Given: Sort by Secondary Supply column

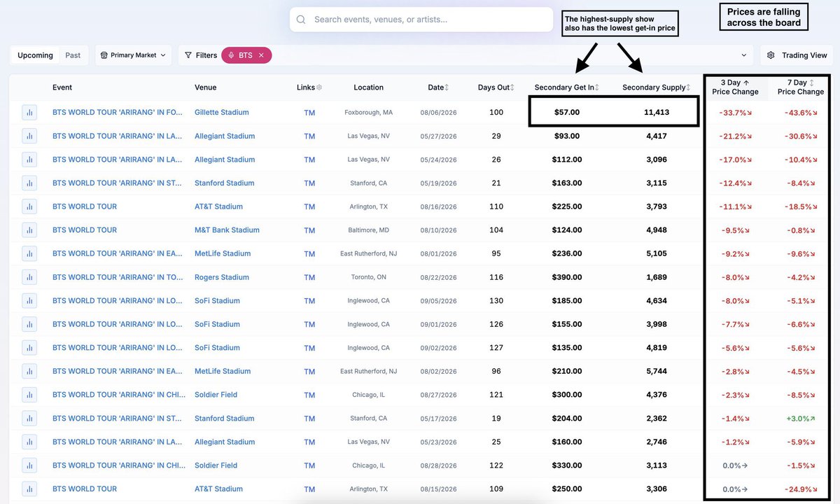Looking at the screenshot, I should click(x=657, y=87).
